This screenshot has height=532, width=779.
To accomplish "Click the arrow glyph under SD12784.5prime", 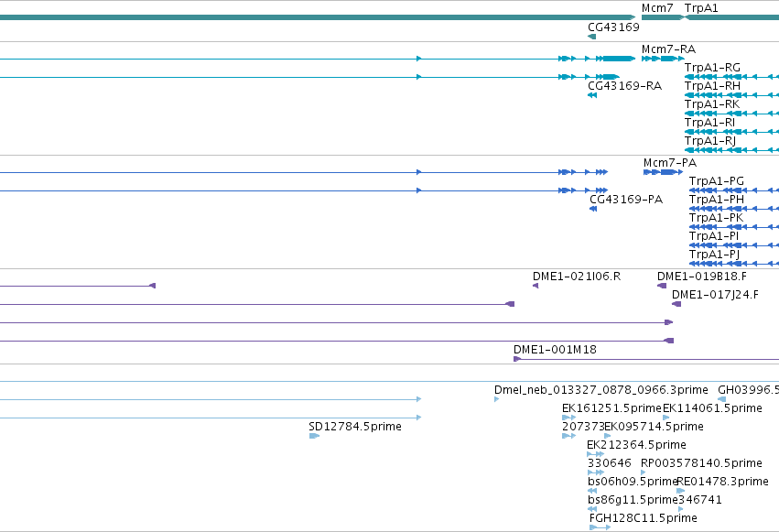I will point(314,436).
